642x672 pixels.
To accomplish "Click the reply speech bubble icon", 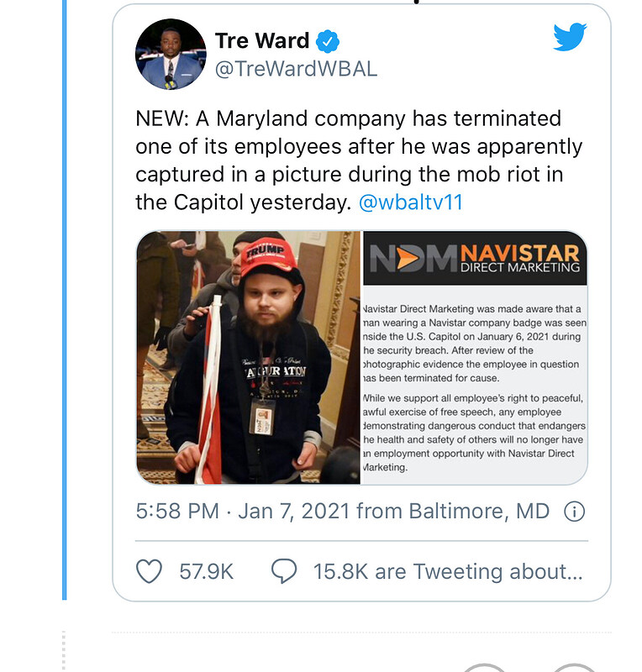I will [x=284, y=571].
